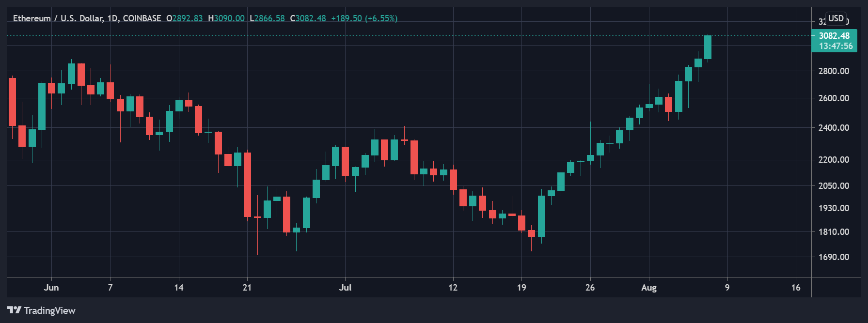Click the COINBASE exchange label
This screenshot has width=868, height=323.
(x=142, y=18)
